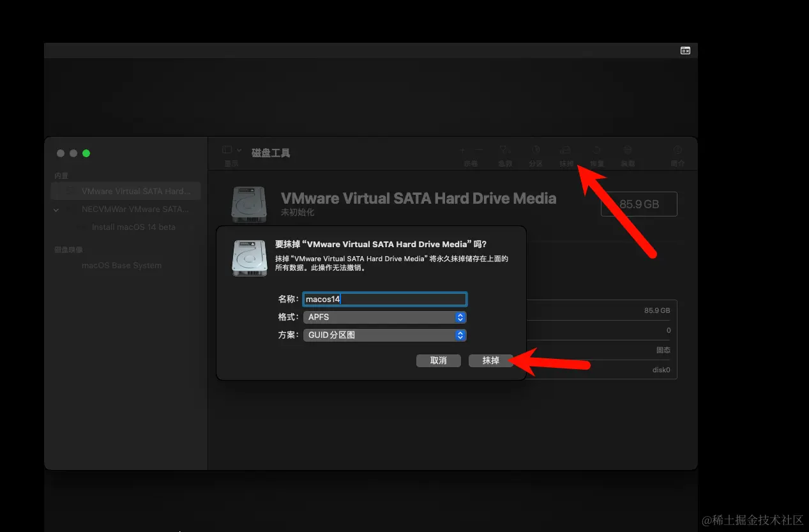
Task: Collapse the NECVMWar VMware SATA disclosure chevron
Action: 56,209
